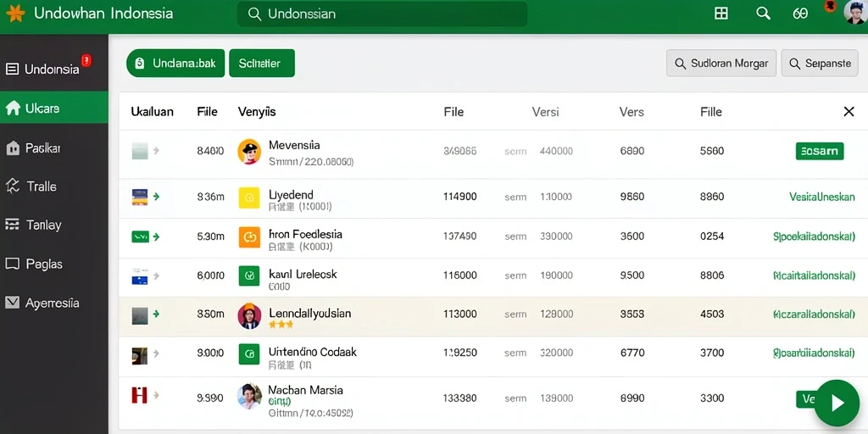Image resolution: width=868 pixels, height=434 pixels.
Task: Click the magnifier icon in top-right header
Action: click(764, 14)
